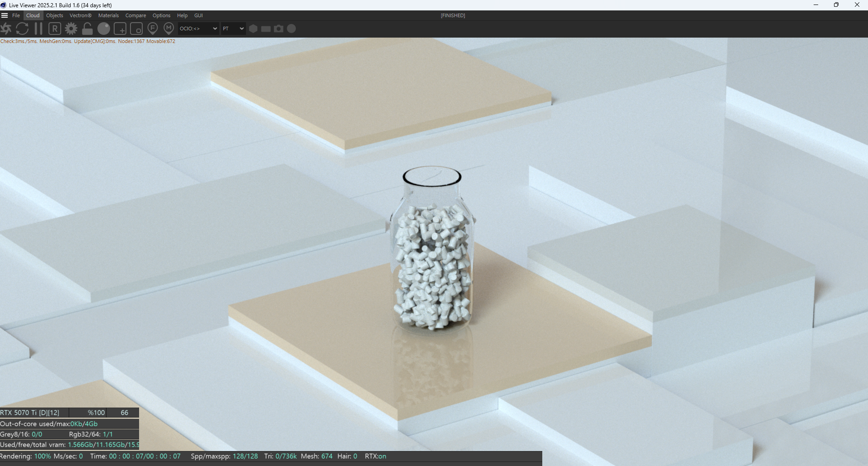Open the Objects menu
Screen dimensions: 868x466
[x=55, y=15]
